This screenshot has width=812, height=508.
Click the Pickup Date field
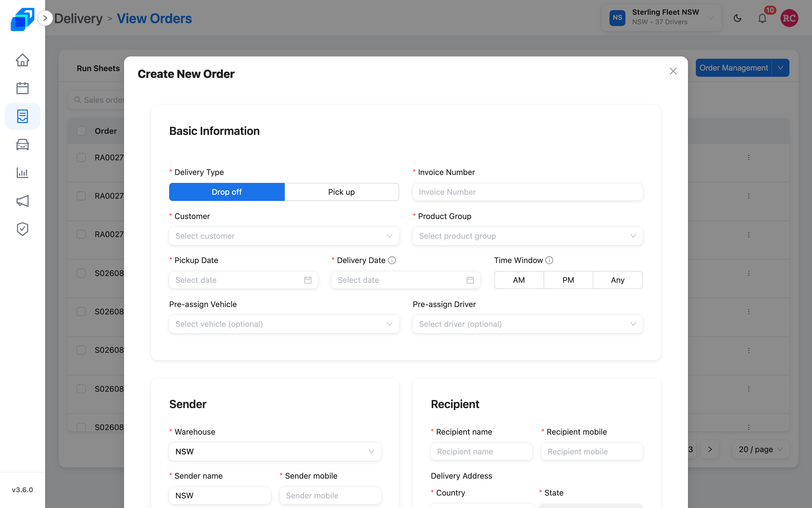pos(244,280)
